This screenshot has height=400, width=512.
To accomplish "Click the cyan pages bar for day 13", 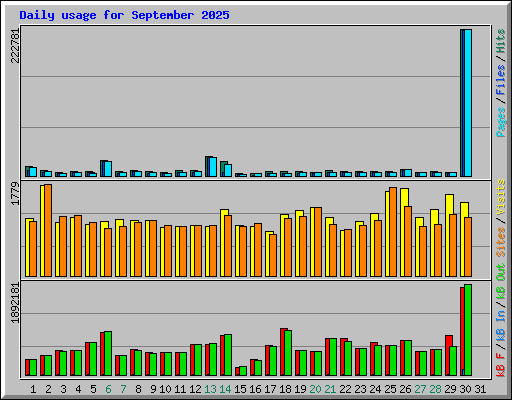I will [x=213, y=167].
